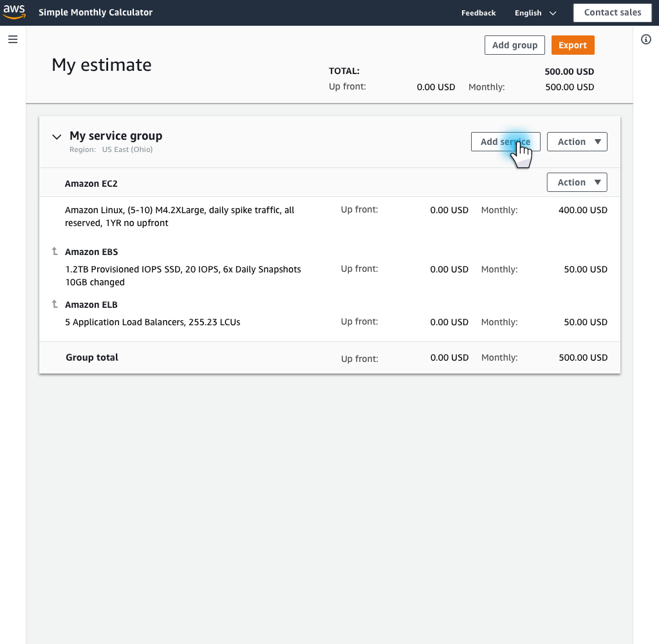Image resolution: width=659 pixels, height=644 pixels.
Task: Click the Simple Monthly Calculator title
Action: (x=95, y=13)
